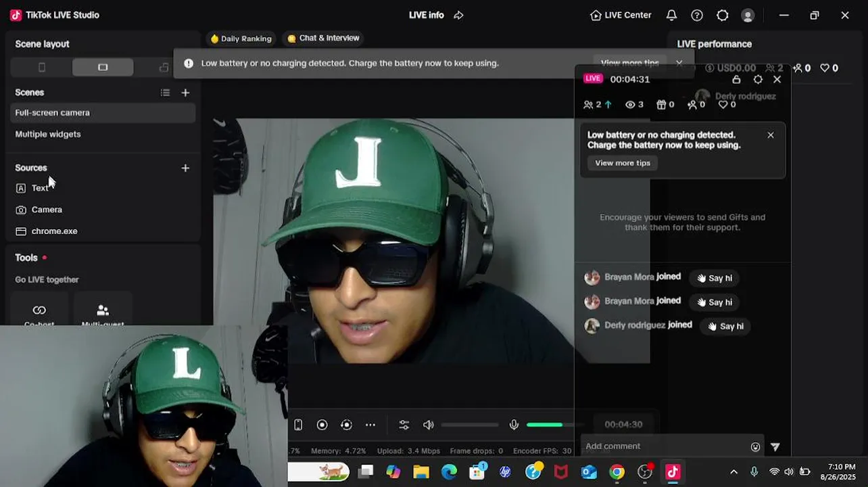Screen dimensions: 868x487
Task: Open LIVE Center
Action: 621,15
